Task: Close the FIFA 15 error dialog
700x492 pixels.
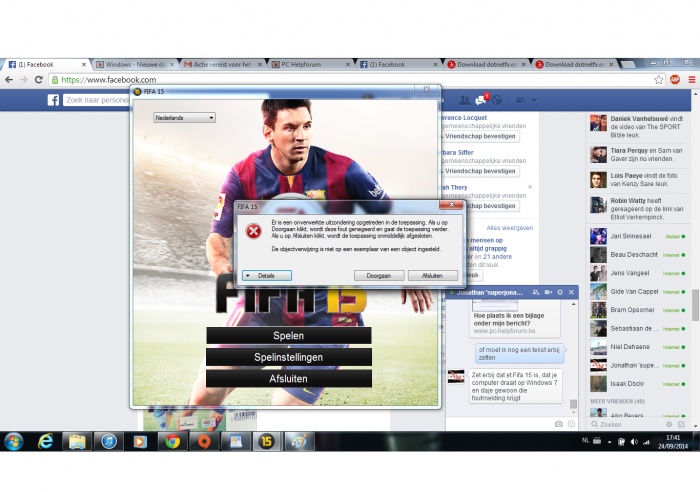Action: (451, 204)
